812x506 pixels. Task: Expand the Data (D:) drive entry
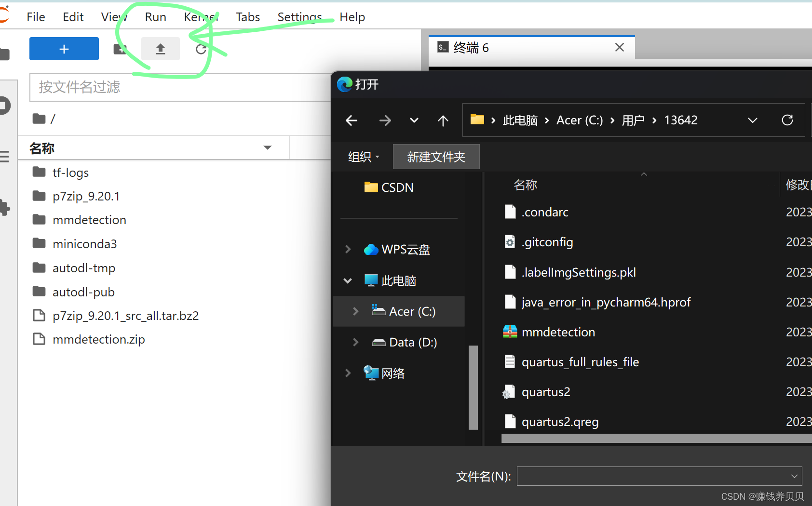[355, 342]
